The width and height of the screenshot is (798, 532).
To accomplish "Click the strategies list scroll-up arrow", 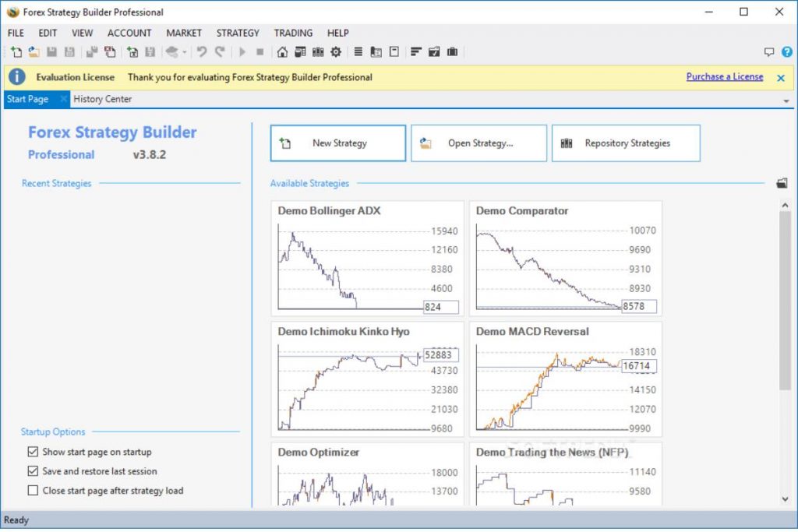I will 785,206.
